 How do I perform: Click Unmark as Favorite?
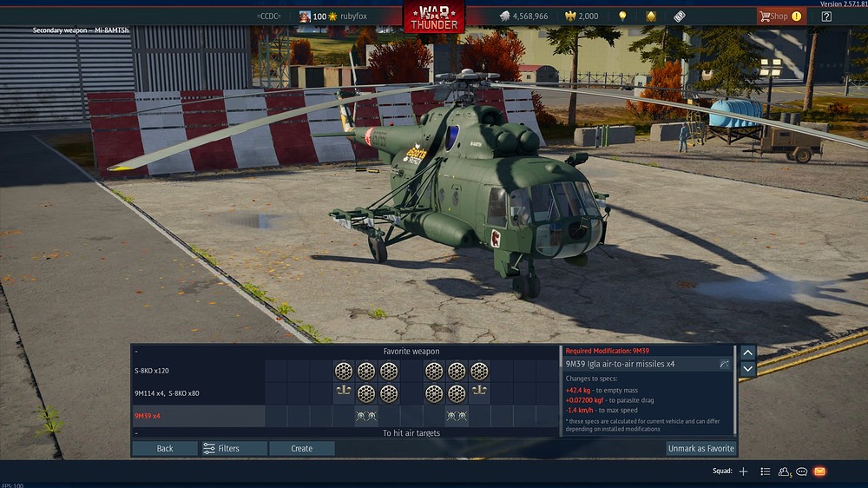(700, 448)
